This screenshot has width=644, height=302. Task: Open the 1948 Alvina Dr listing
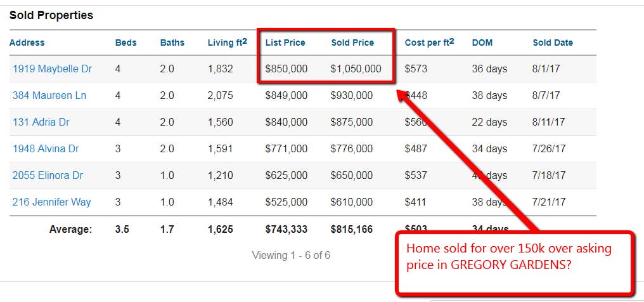(46, 148)
